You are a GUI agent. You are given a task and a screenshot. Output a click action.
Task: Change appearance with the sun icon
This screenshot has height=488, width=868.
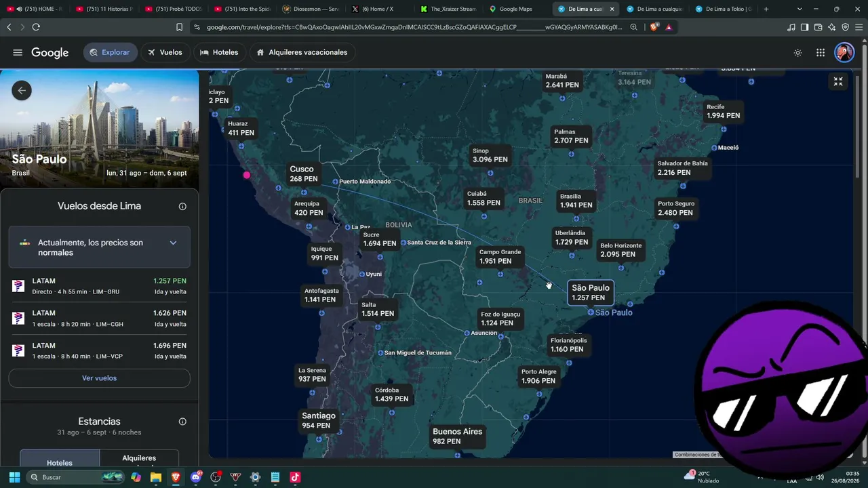(797, 53)
